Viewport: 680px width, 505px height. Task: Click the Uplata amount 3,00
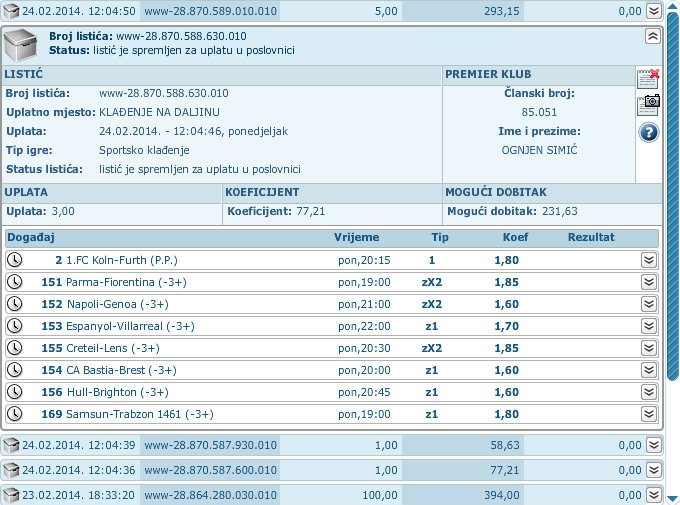(63, 211)
